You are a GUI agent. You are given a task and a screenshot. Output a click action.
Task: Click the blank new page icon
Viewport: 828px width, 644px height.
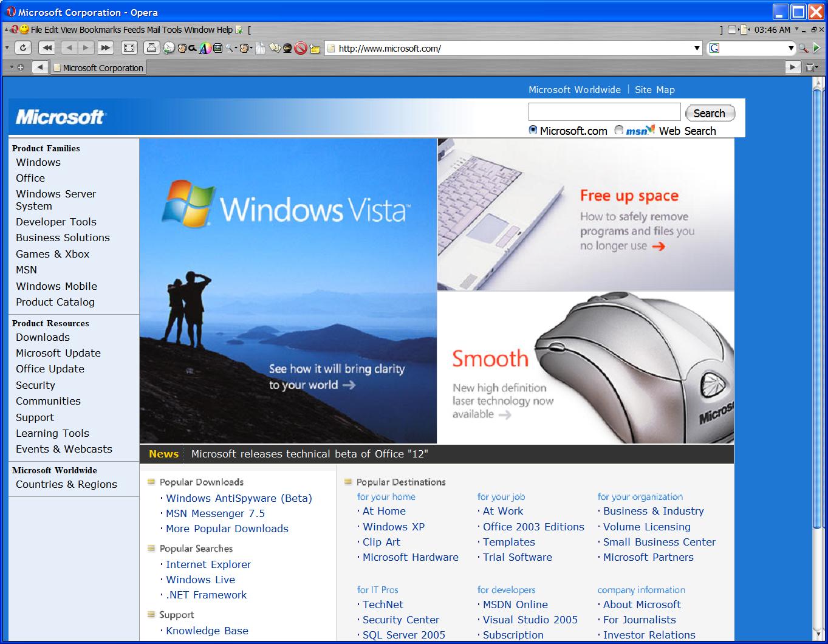pos(261,49)
